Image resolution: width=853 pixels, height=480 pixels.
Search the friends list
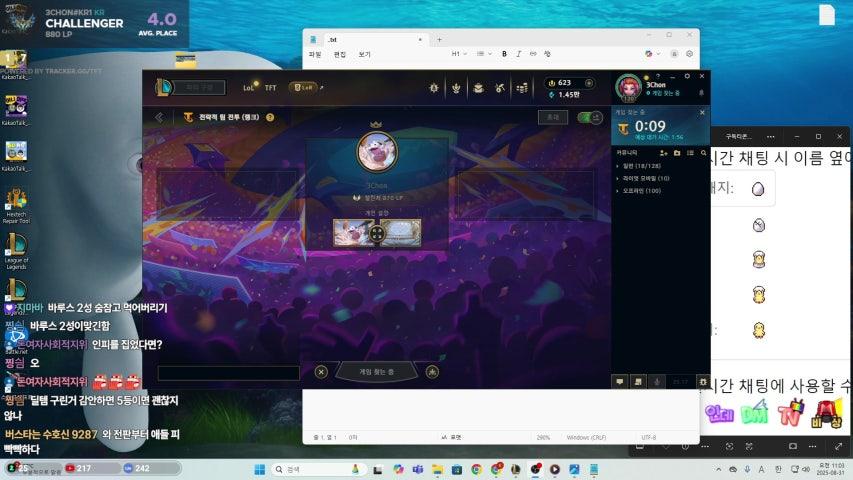(x=703, y=153)
